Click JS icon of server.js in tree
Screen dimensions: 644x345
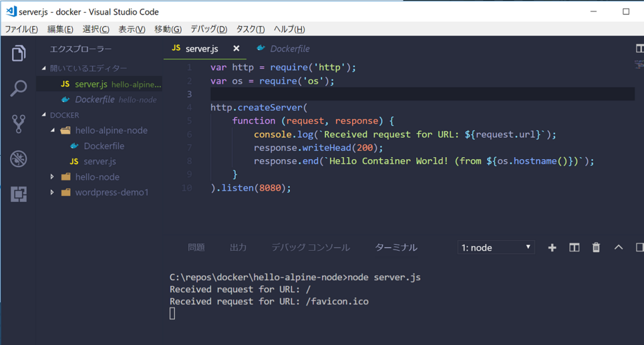(74, 162)
